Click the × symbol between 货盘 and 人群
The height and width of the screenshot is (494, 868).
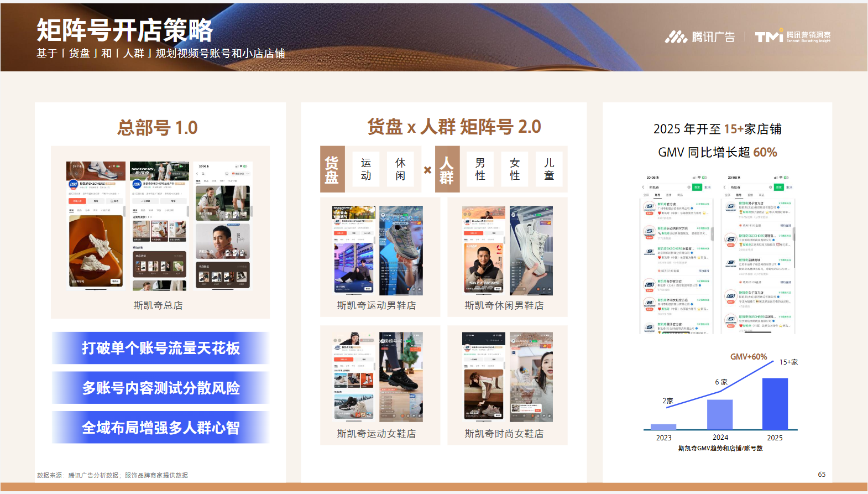(427, 170)
